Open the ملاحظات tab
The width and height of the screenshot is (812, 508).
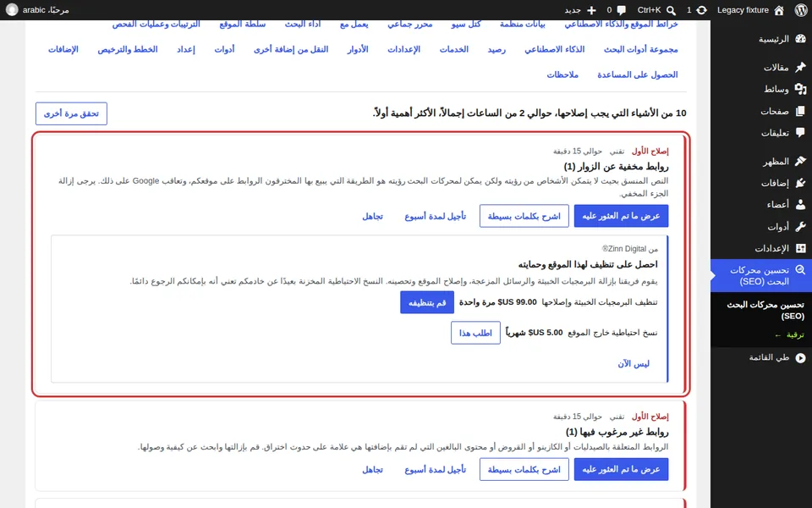coord(562,75)
